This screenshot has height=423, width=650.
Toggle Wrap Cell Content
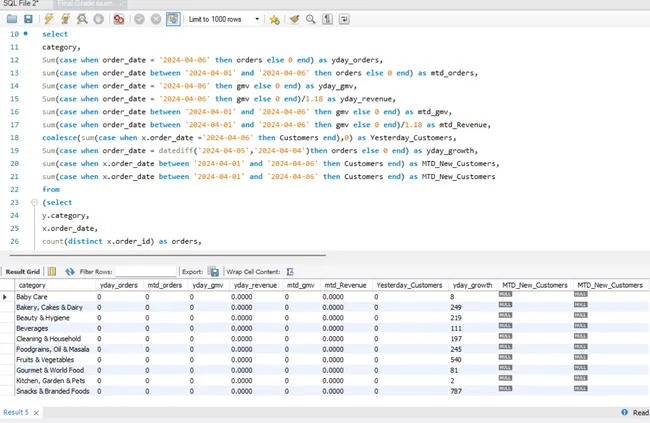pyautogui.click(x=290, y=272)
